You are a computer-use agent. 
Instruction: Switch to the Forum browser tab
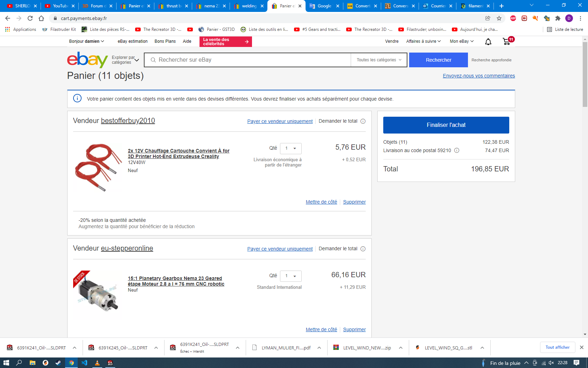click(97, 6)
